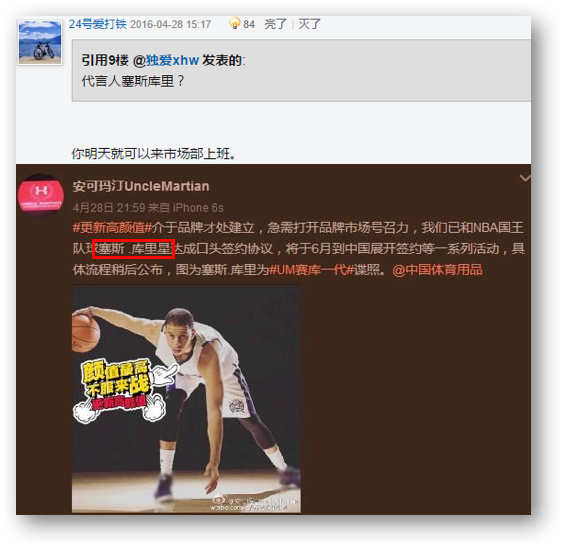Viewport: 562px width, 546px height.
Task: Click the 亮了 vote link
Action: click(275, 24)
